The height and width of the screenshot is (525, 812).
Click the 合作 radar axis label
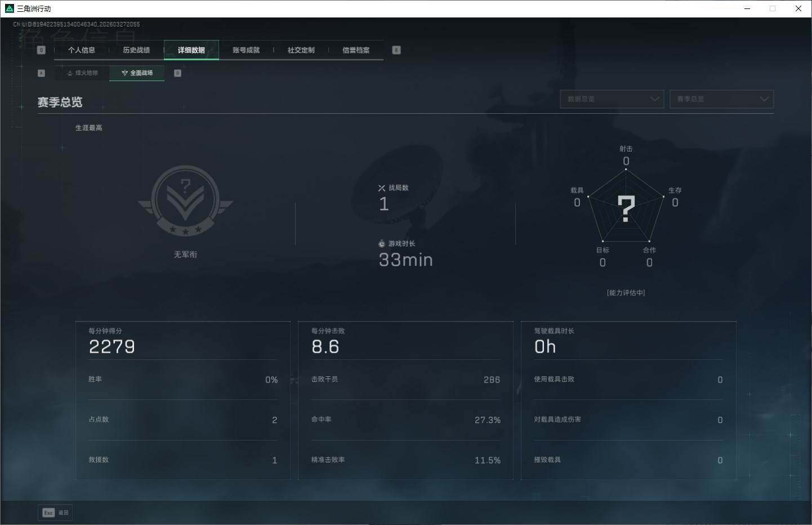[650, 250]
